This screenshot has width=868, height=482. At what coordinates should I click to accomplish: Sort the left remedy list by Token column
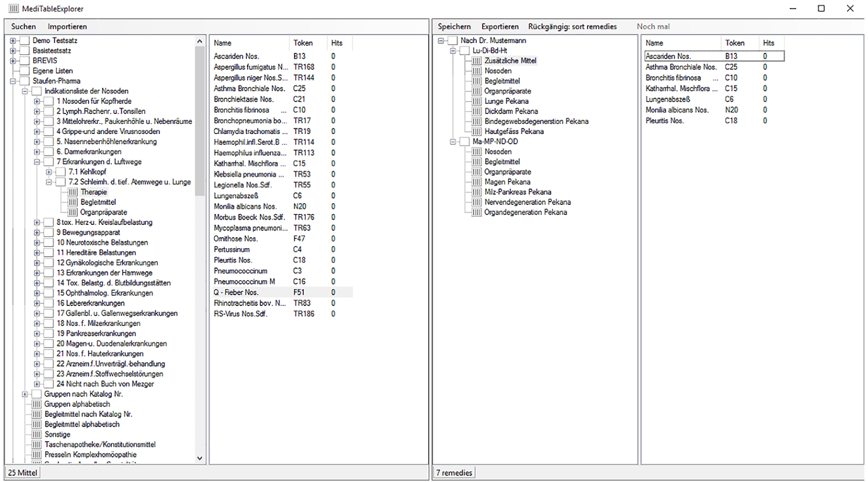303,43
